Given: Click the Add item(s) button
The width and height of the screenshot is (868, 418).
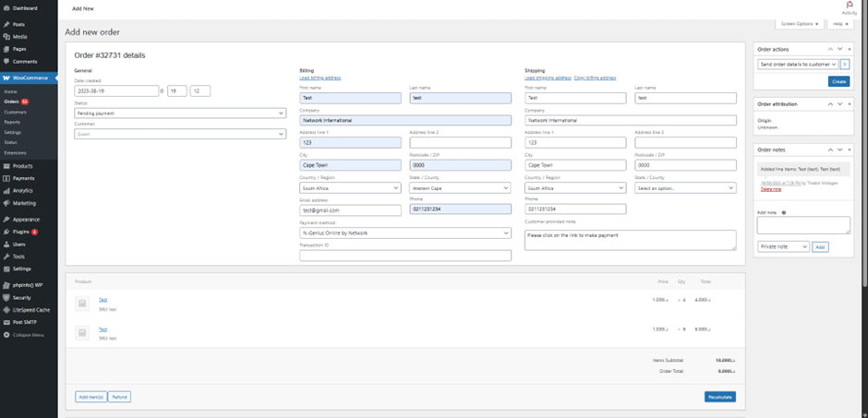Looking at the screenshot, I should point(90,397).
